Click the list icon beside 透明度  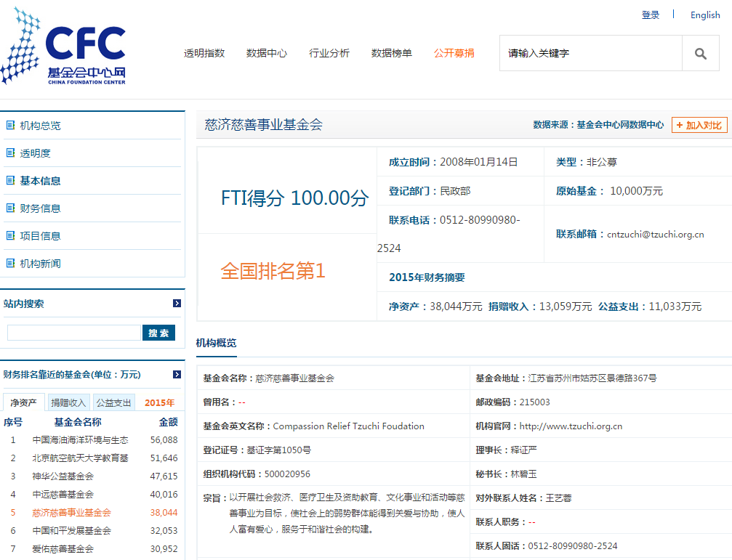pos(10,153)
